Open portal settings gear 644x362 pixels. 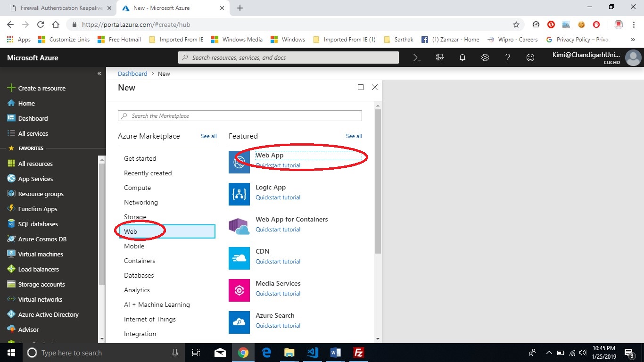click(x=485, y=58)
